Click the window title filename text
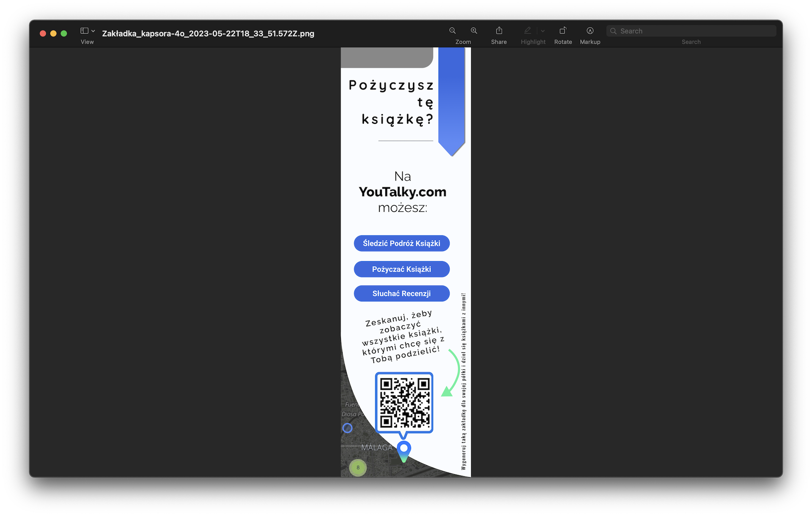 tap(208, 33)
